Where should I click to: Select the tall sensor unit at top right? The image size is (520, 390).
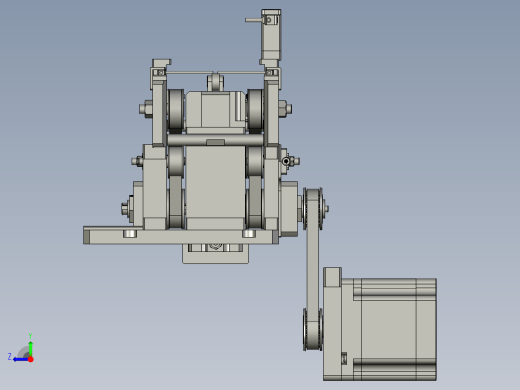click(271, 35)
